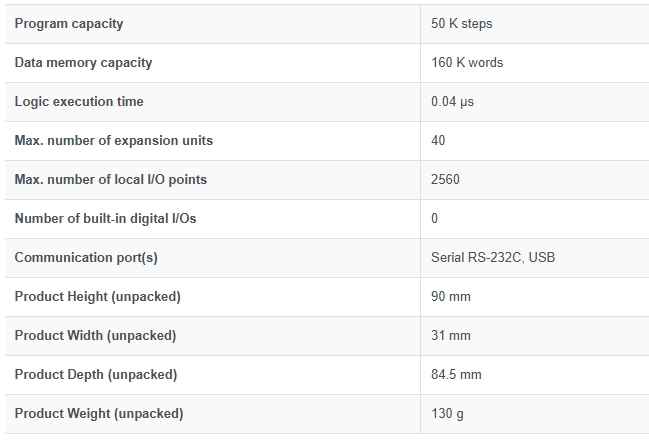Click Number of built-in digital I/Os label
The width and height of the screenshot is (649, 443).
[x=105, y=218]
